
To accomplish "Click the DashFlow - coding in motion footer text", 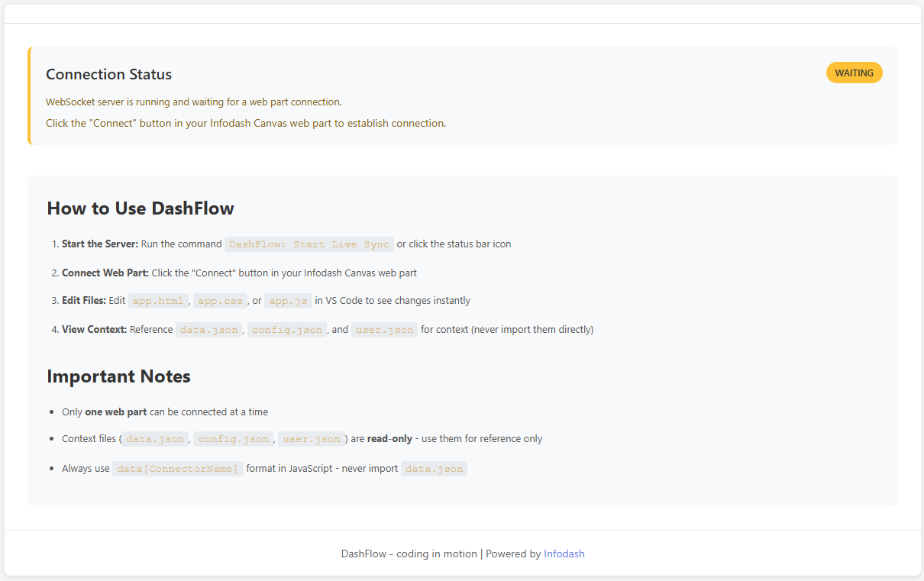I will (409, 554).
